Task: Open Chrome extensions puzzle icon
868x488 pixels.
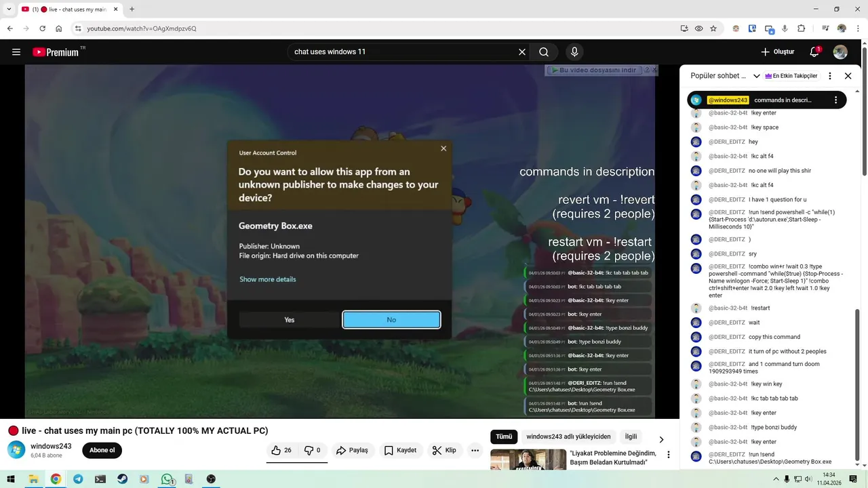Action: (x=802, y=28)
